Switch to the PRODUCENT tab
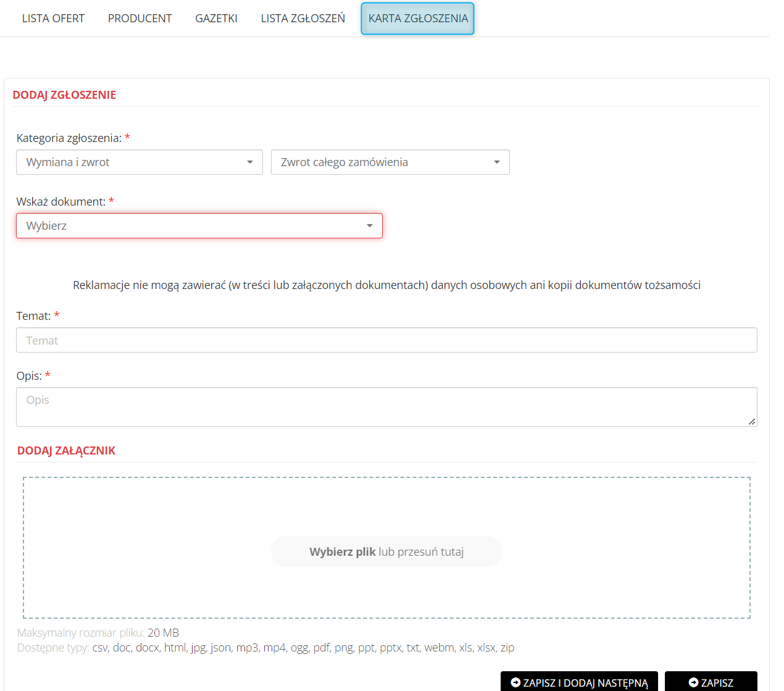784x691 pixels. pyautogui.click(x=140, y=19)
